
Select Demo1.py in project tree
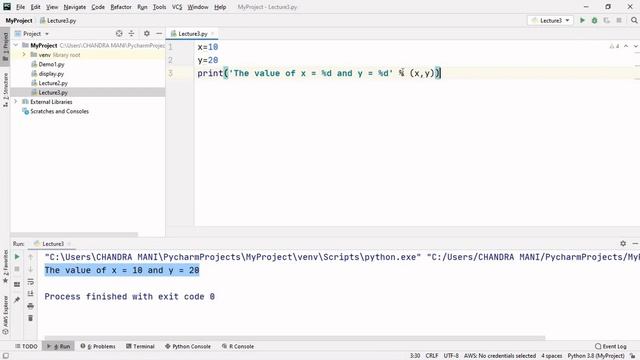[51, 64]
